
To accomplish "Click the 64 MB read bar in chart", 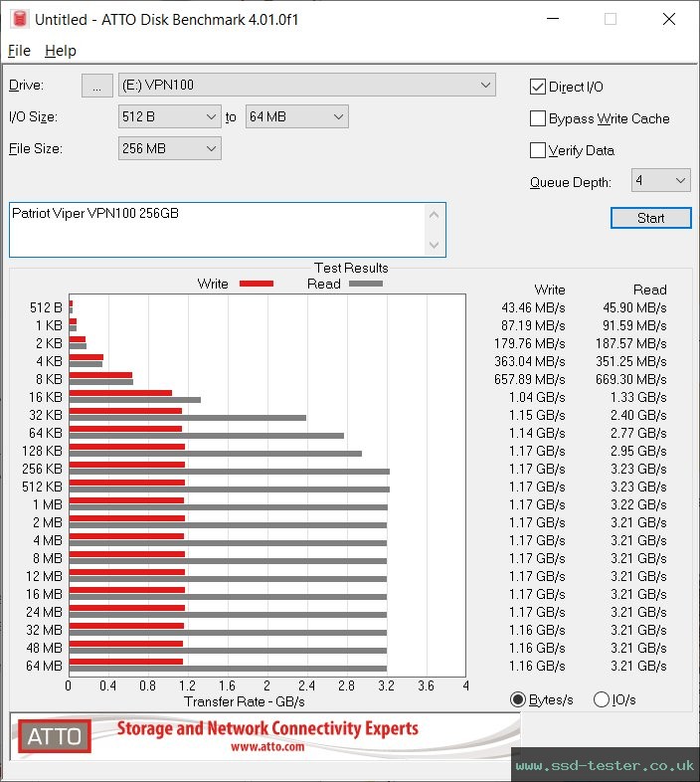I will click(x=228, y=669).
